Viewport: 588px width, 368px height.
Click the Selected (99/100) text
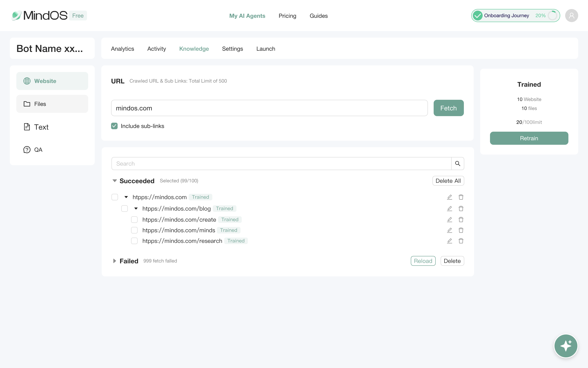(179, 181)
